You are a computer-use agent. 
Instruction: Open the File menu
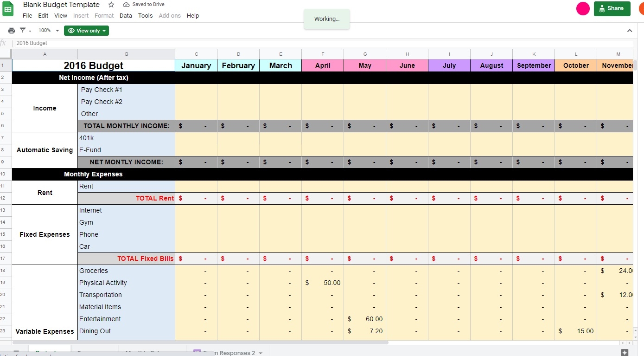27,15
